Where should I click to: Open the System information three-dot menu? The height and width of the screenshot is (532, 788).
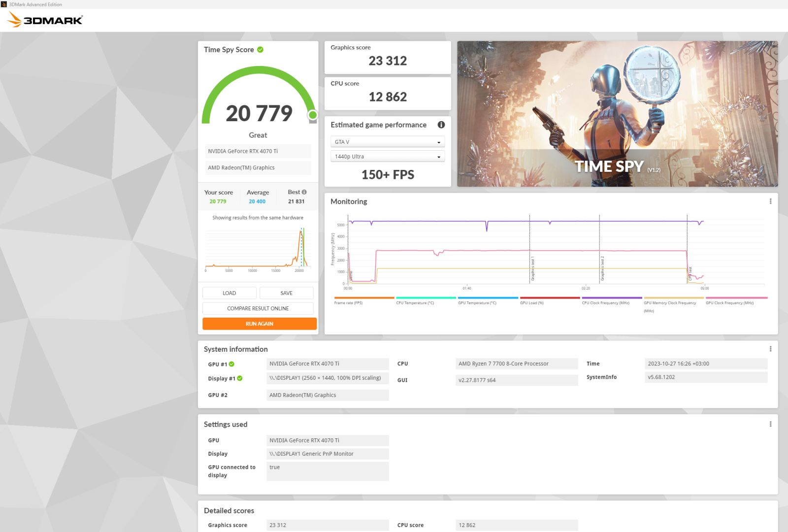coord(770,349)
